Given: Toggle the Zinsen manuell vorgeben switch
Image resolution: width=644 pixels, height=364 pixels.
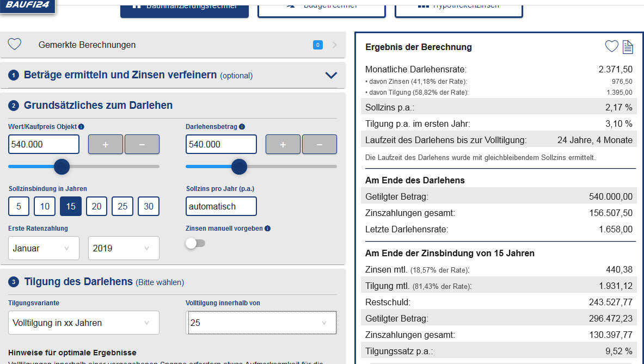Looking at the screenshot, I should [x=195, y=244].
